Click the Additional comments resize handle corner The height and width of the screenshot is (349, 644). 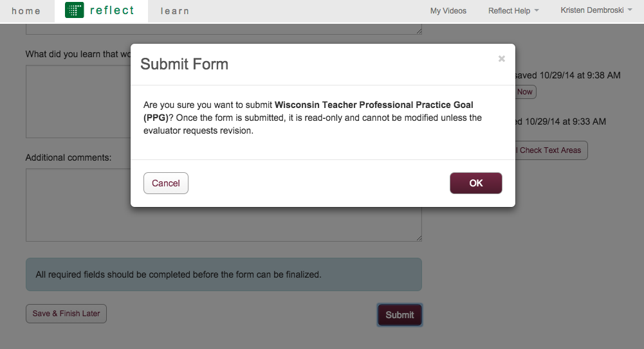(419, 238)
